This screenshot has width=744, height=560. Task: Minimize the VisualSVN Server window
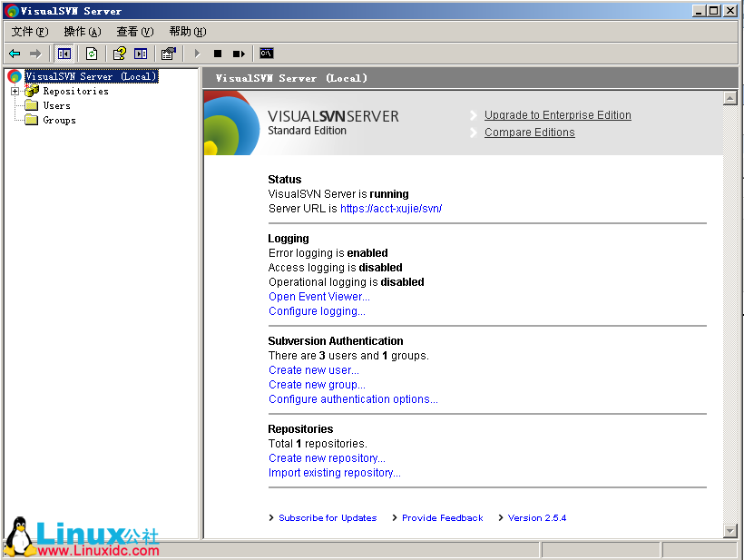[x=698, y=11]
